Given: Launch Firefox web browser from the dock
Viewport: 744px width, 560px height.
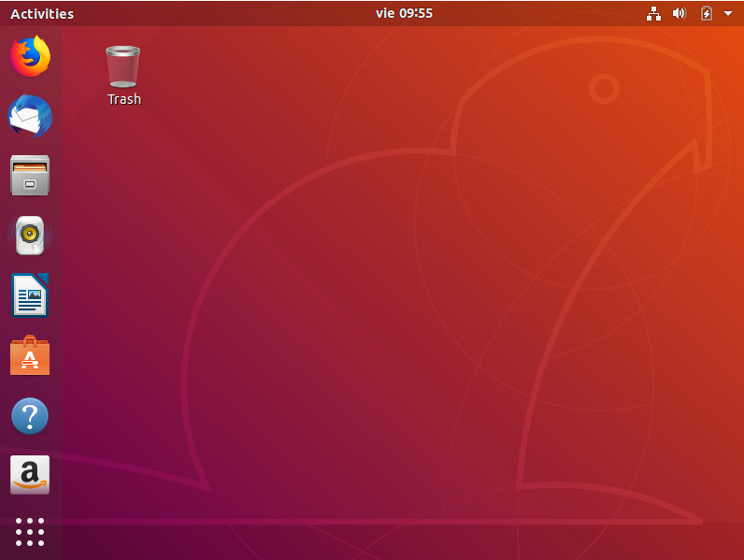Looking at the screenshot, I should click(30, 56).
